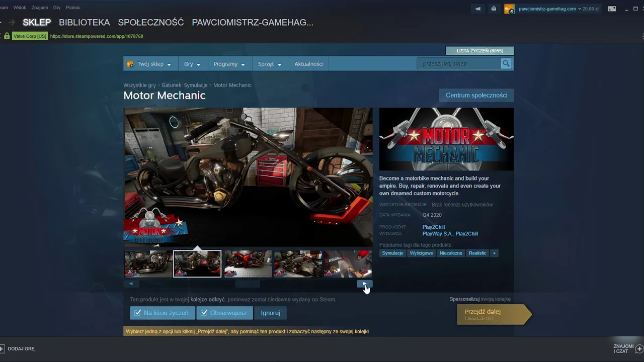Screen dimensions: 644x362
Task: Show next screenshots with right arrow
Action: pos(365,284)
